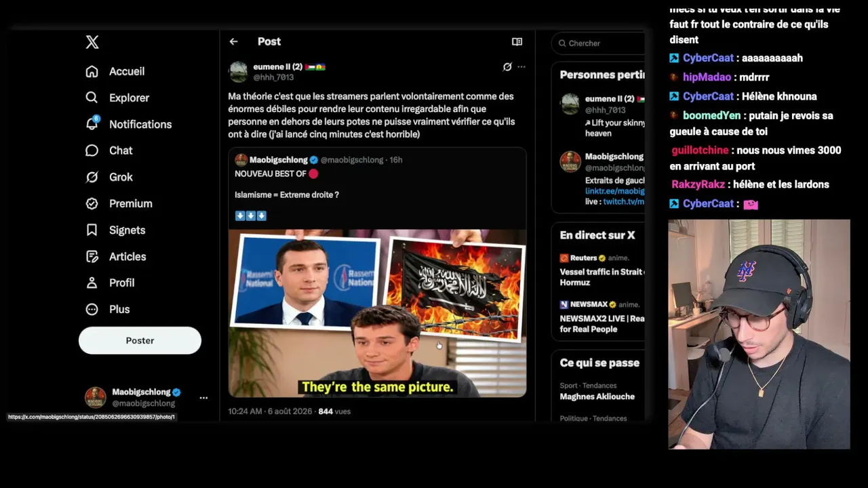The height and width of the screenshot is (488, 868).
Task: Click the Politique · Tendances trend entry
Action: 593,418
